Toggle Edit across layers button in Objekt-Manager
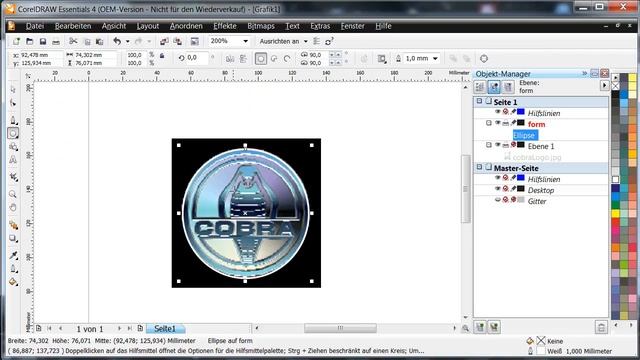Viewport: 640px width, 360px height. pos(494,87)
